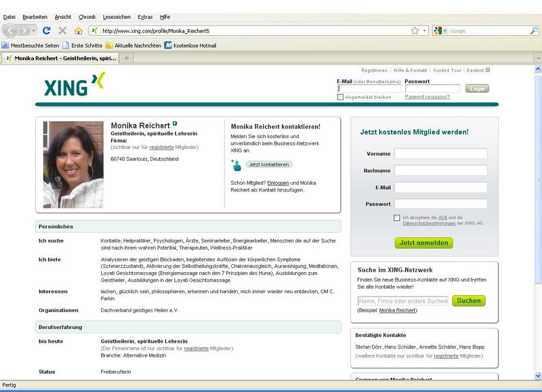542x392 pixels.
Task: Open the Chronik menu
Action: (87, 16)
